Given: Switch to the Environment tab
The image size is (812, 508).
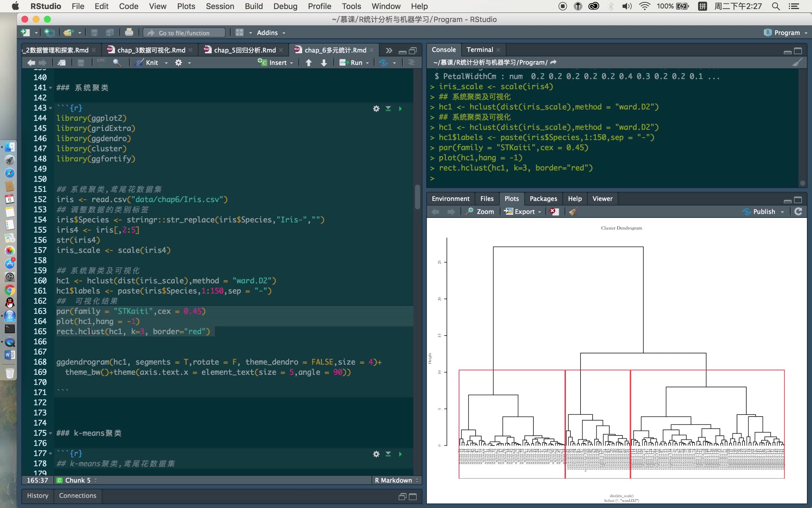Looking at the screenshot, I should point(450,199).
